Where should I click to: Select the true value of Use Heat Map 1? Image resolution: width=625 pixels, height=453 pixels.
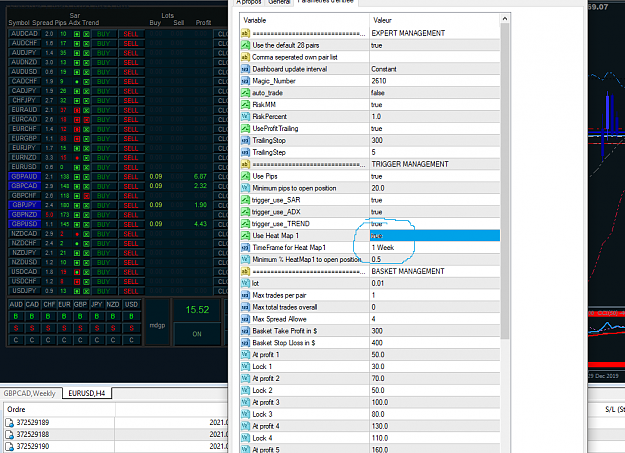pyautogui.click(x=435, y=236)
